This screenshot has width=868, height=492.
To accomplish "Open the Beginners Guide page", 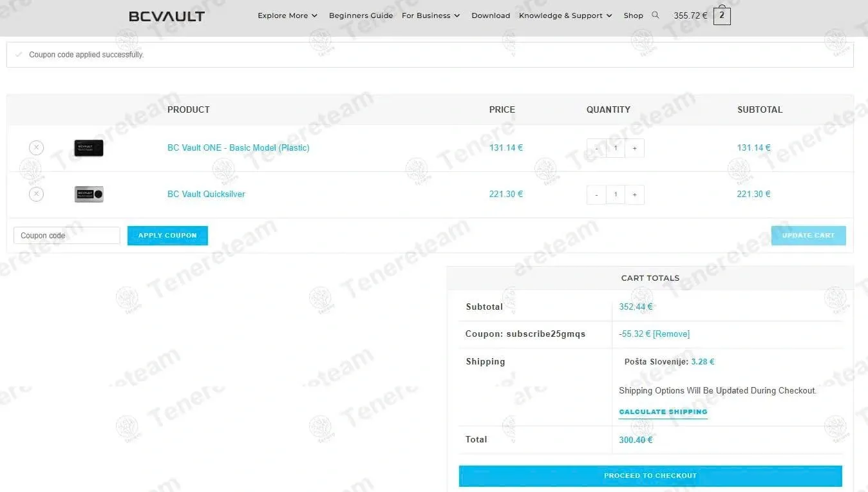I will click(x=361, y=15).
